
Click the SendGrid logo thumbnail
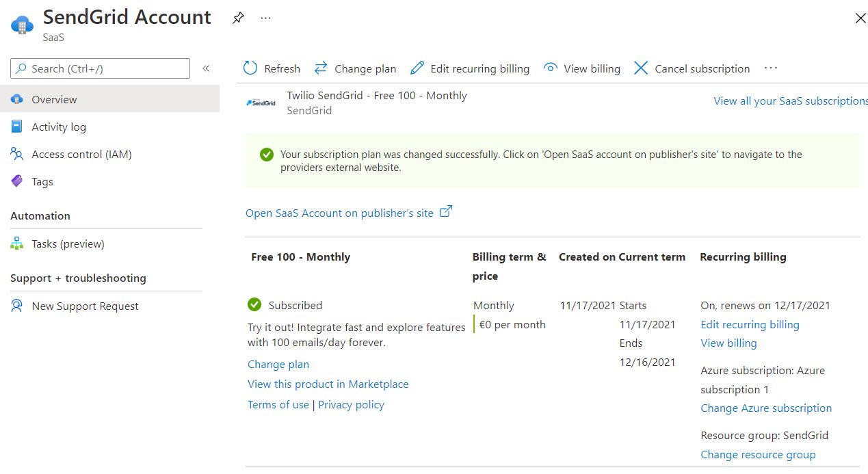tap(261, 103)
